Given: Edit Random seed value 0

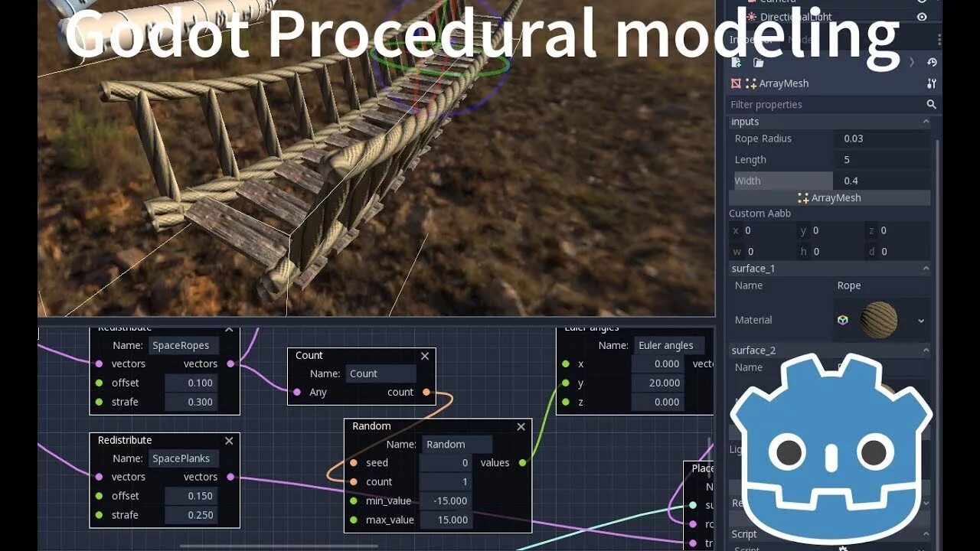Looking at the screenshot, I should pyautogui.click(x=446, y=463).
